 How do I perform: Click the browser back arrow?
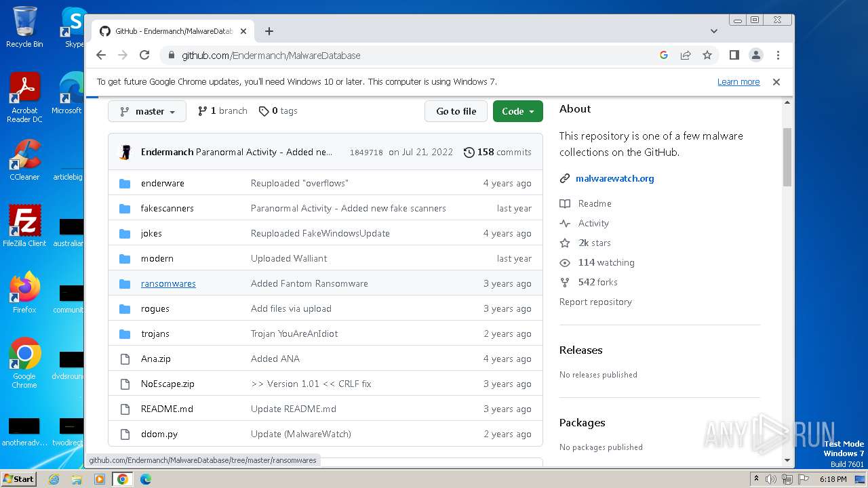click(101, 56)
